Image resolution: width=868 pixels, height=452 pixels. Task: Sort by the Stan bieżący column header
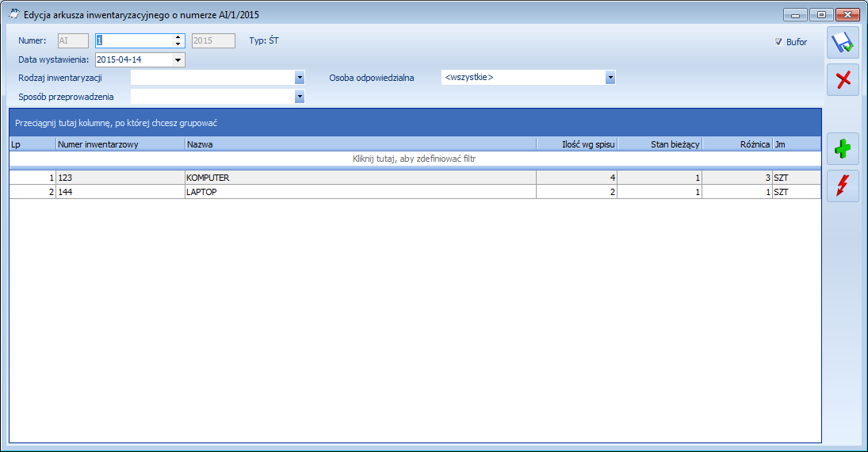pyautogui.click(x=660, y=144)
